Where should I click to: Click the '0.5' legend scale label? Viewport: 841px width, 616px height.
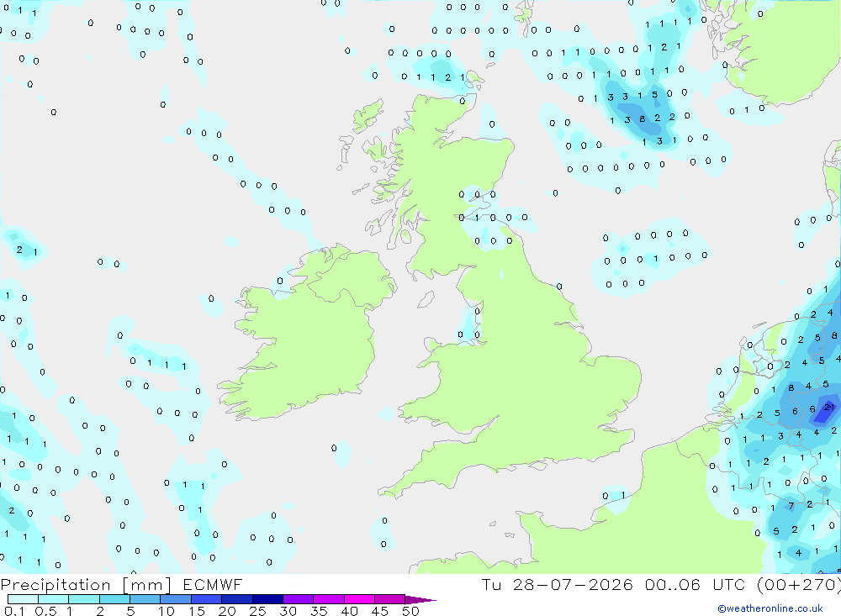(45, 611)
